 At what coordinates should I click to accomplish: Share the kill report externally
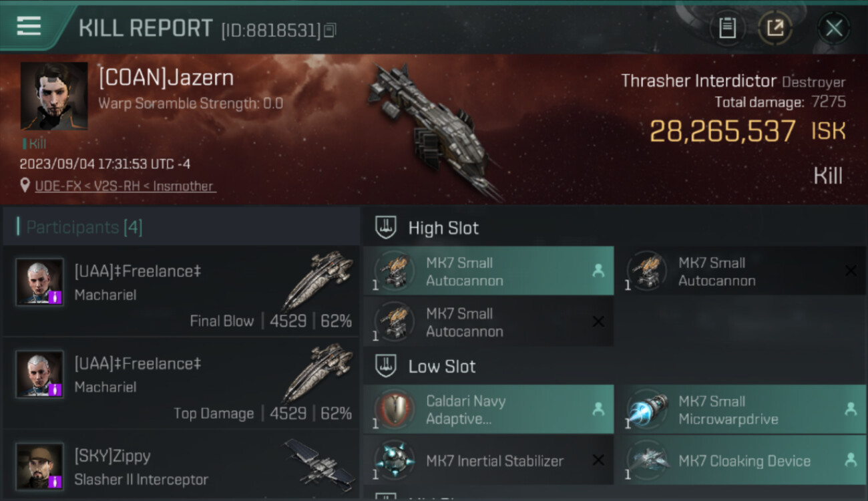(x=775, y=28)
